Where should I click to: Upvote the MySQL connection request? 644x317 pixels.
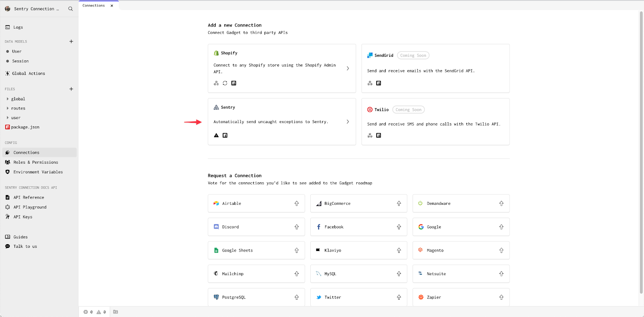click(x=399, y=274)
